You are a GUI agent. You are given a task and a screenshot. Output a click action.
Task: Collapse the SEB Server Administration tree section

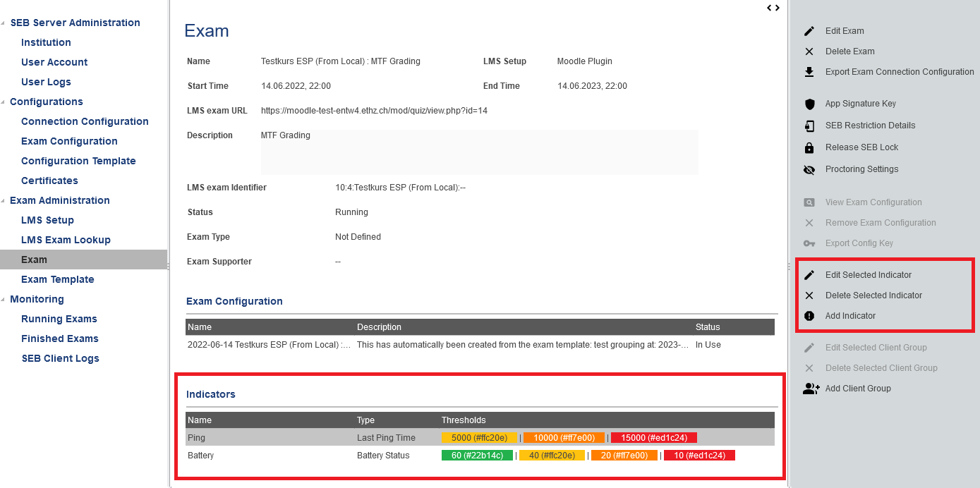point(3,23)
